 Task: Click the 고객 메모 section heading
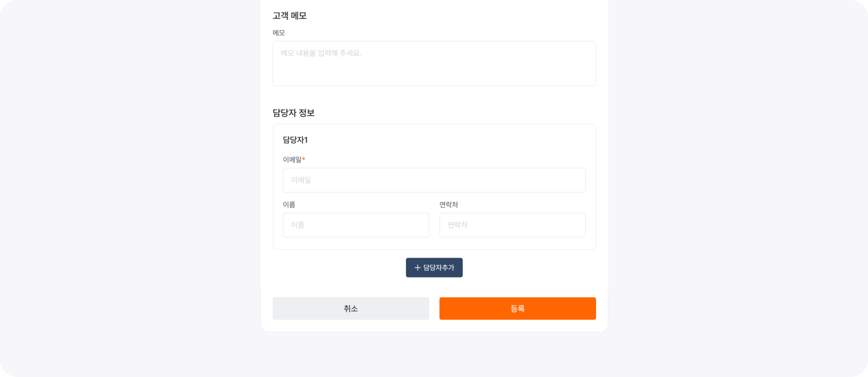(x=290, y=15)
